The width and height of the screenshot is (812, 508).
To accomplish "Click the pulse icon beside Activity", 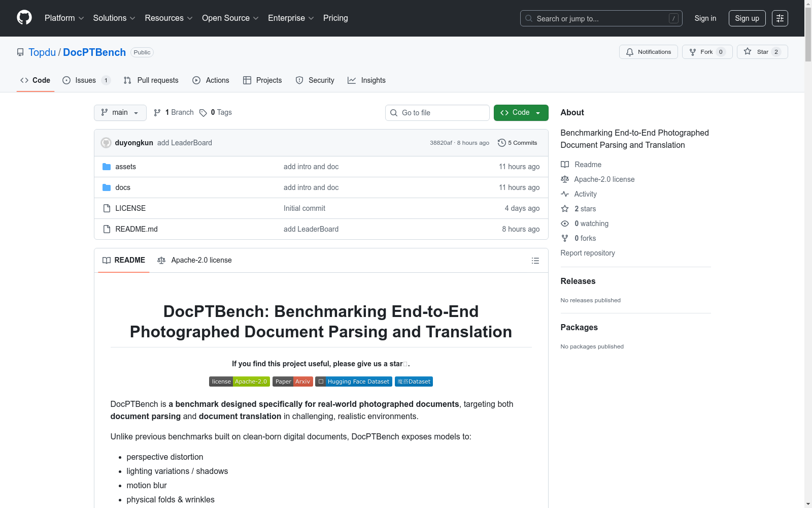I will point(565,194).
